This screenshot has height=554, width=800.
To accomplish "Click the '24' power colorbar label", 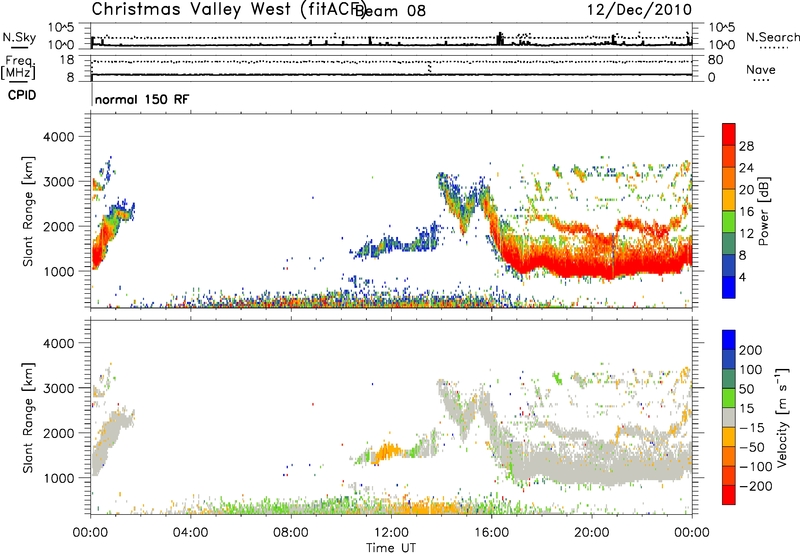I will pyautogui.click(x=746, y=168).
